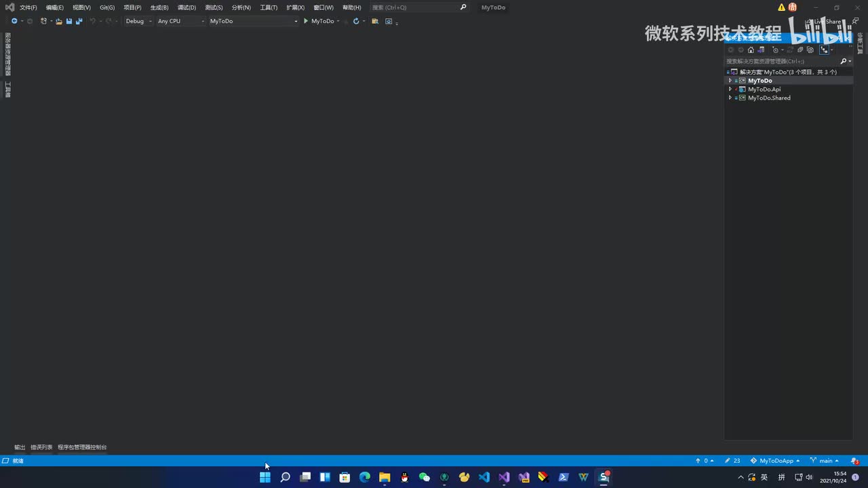Click the status bar notifications bell icon
The width and height of the screenshot is (868, 488).
854,461
